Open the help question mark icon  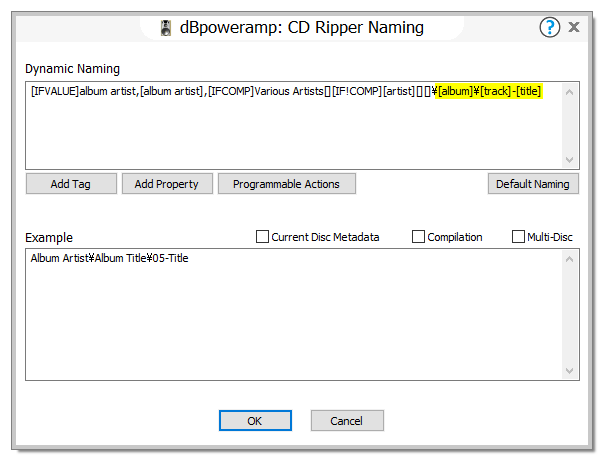click(x=550, y=27)
